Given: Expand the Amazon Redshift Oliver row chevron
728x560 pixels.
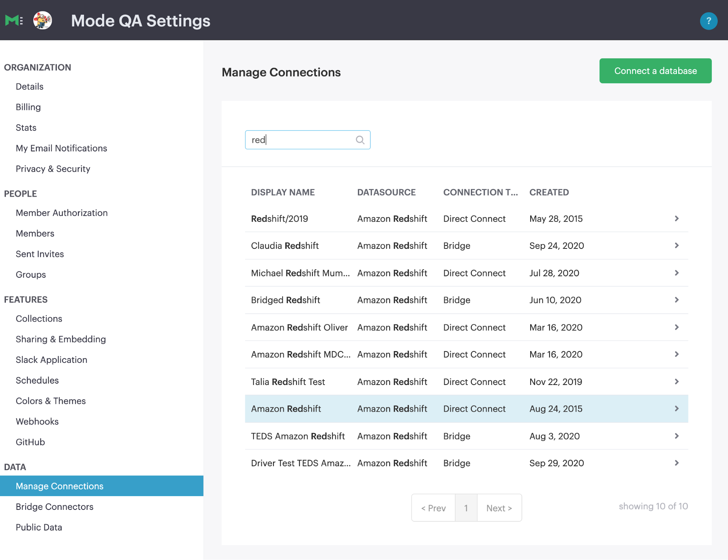Looking at the screenshot, I should [677, 327].
